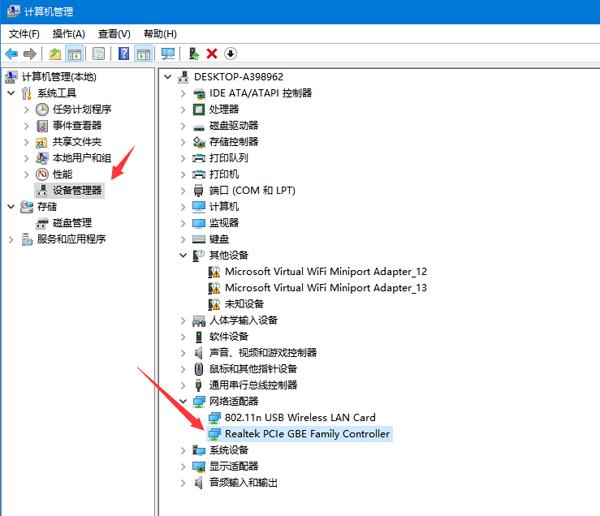600x516 pixels.
Task: Click the Up one level folder icon
Action: click(55, 54)
